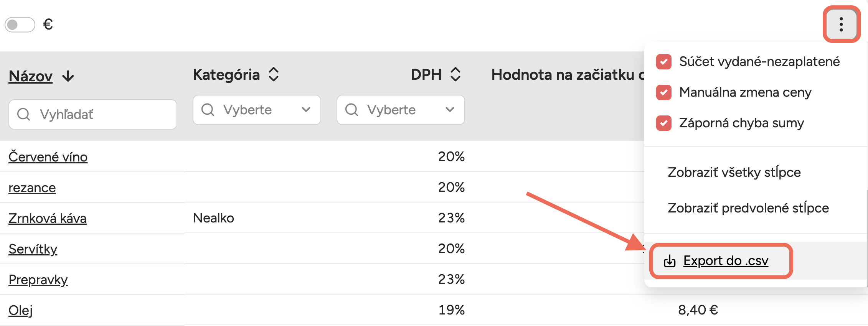
Task: Click the magnifier icon in Vyhľadať field
Action: click(x=24, y=114)
